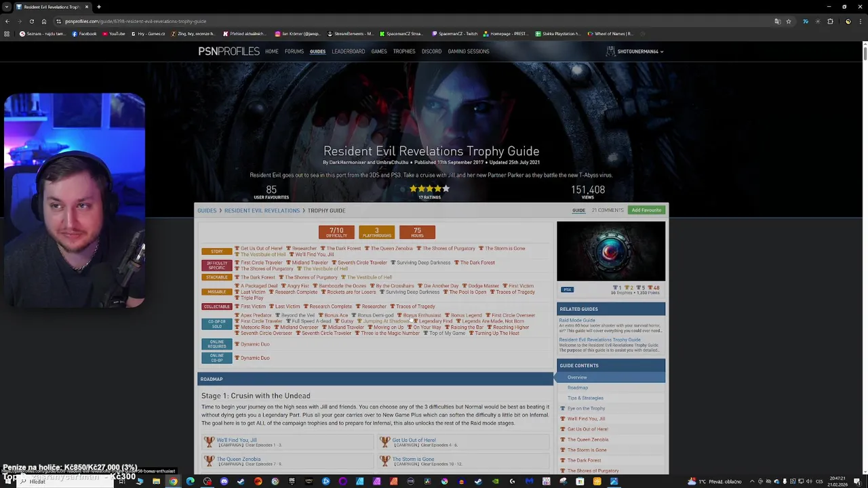Viewport: 868px width, 488px height.
Task: Open GAMING SESSIONS in the site navigation
Action: click(469, 52)
